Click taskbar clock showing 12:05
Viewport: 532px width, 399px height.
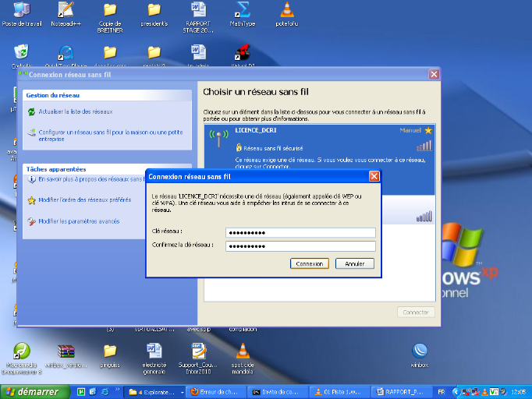(x=518, y=392)
